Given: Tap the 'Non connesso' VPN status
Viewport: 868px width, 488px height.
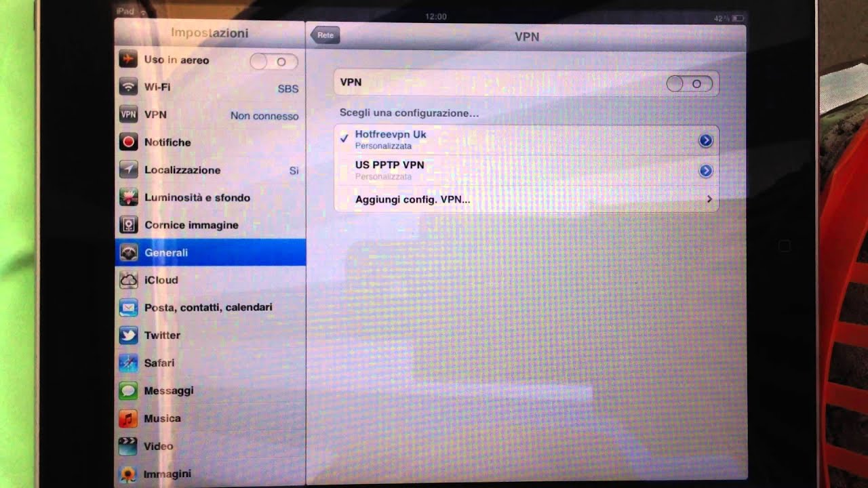Looking at the screenshot, I should 264,116.
